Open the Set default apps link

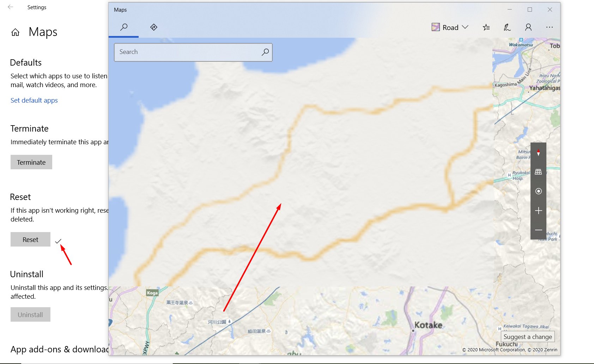click(34, 100)
